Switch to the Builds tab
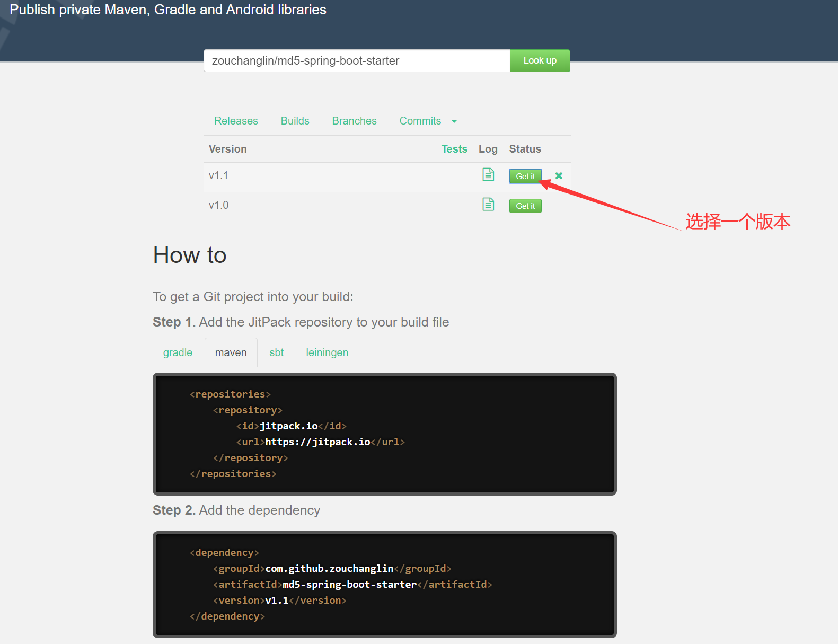The width and height of the screenshot is (838, 644). coord(295,121)
